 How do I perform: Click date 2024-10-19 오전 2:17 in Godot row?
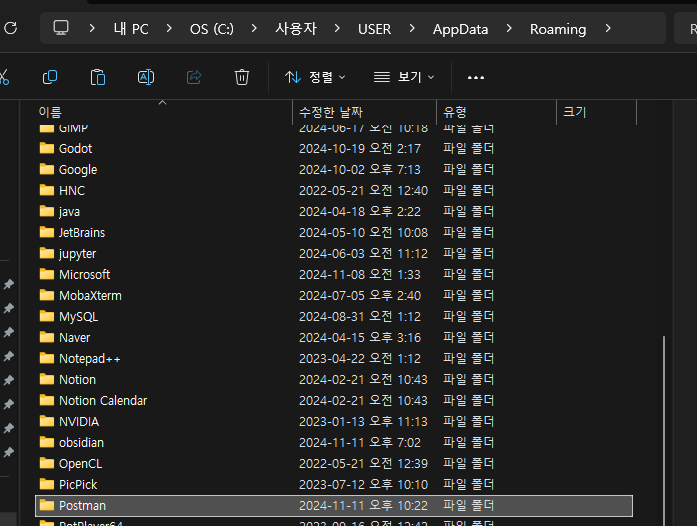pos(360,149)
